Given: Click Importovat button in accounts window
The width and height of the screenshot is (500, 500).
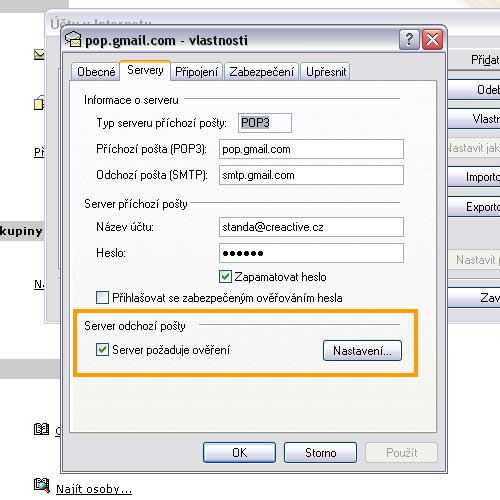Looking at the screenshot, I should [475, 177].
